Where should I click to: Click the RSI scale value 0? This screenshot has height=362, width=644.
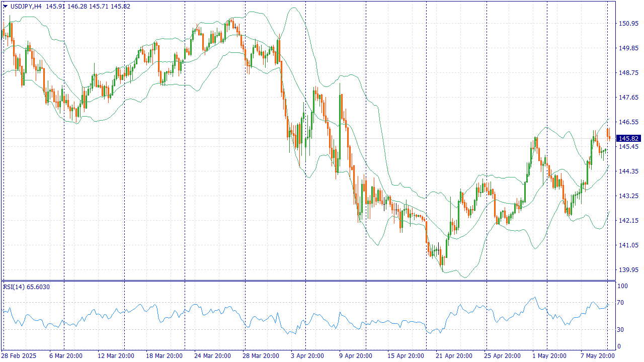619,346
